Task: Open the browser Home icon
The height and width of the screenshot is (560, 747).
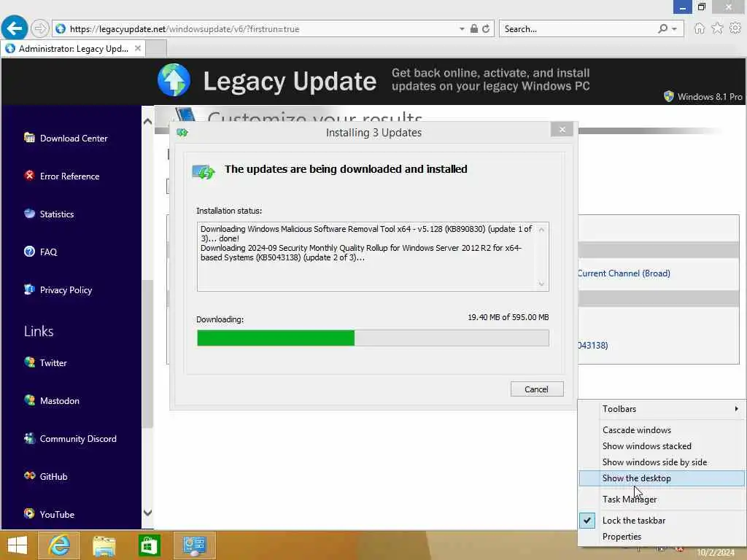Action: click(x=699, y=28)
